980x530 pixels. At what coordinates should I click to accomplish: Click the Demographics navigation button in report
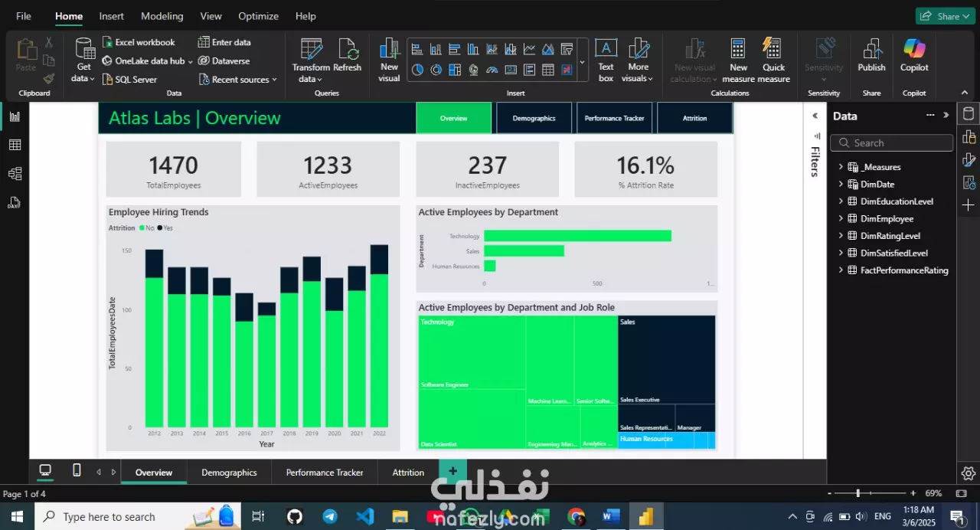pyautogui.click(x=534, y=118)
